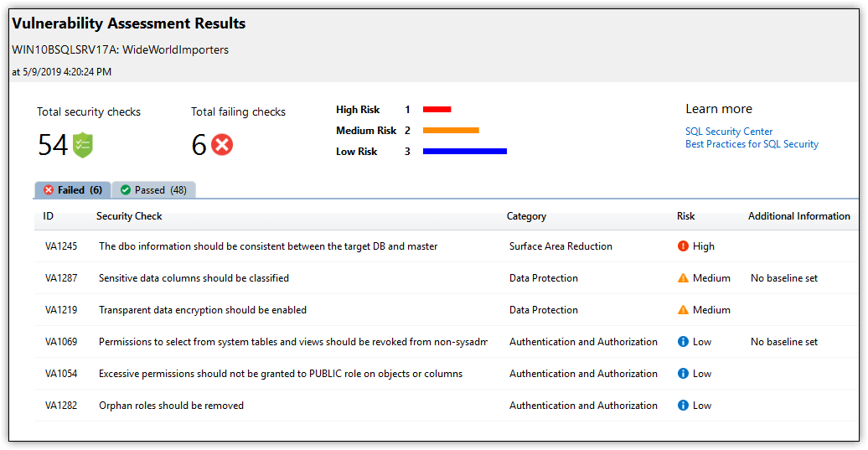This screenshot has width=868, height=450.
Task: Select the Orphan roles should be removed row
Action: tap(447, 405)
